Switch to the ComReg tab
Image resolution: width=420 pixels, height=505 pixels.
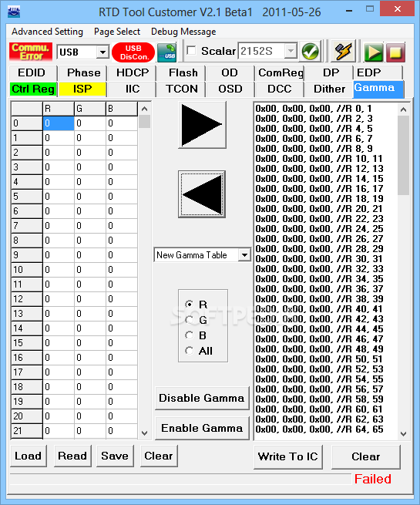pyautogui.click(x=281, y=72)
